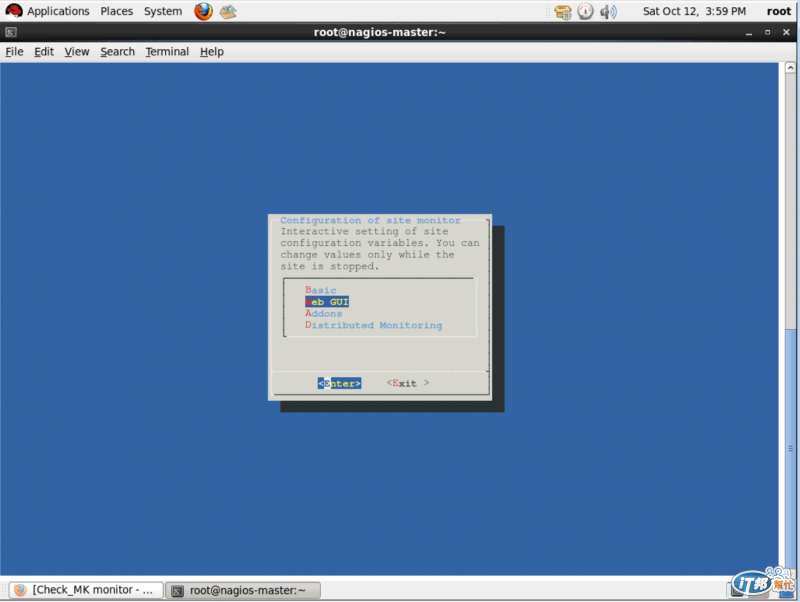The width and height of the screenshot is (800, 602).
Task: Launch Firefox from the top panel
Action: [203, 11]
